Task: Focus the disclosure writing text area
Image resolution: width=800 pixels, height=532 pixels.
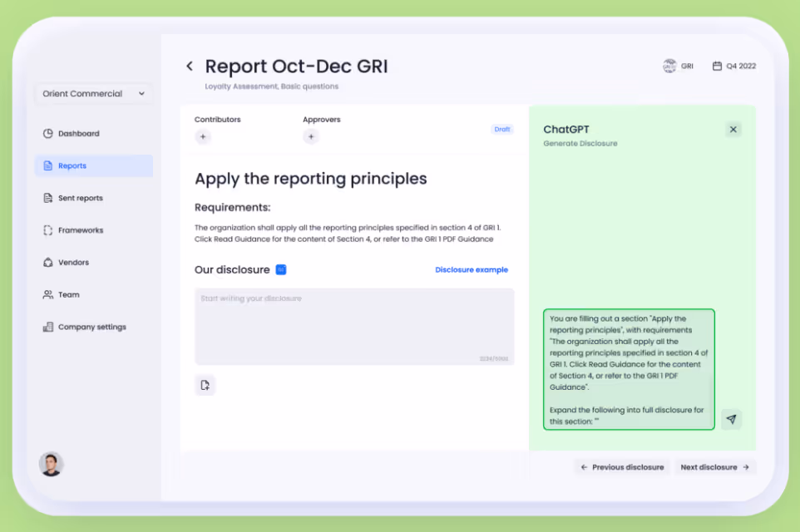Action: point(354,327)
